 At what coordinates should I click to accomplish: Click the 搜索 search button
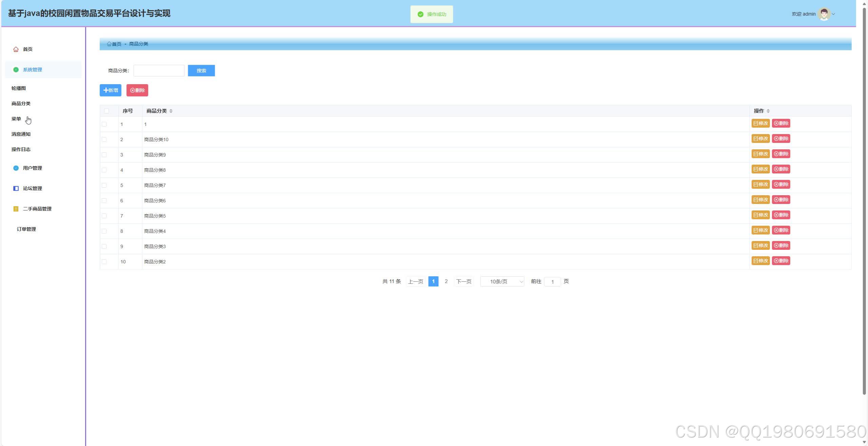pyautogui.click(x=201, y=71)
